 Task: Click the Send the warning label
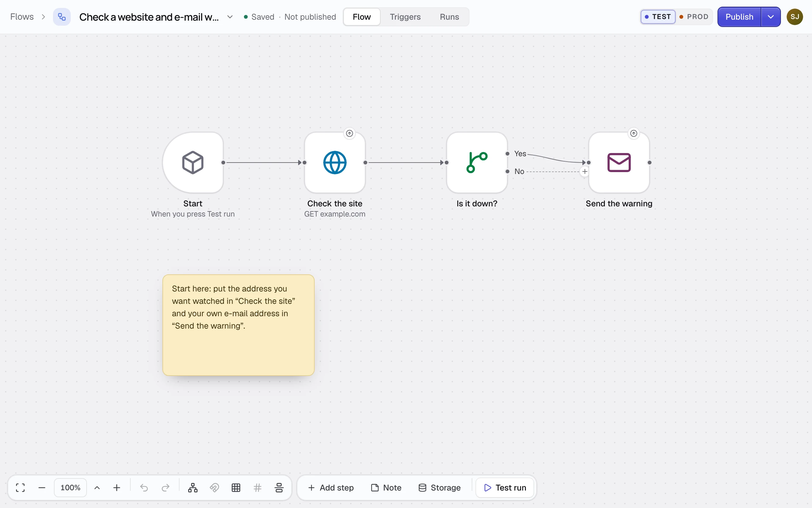[619, 203]
